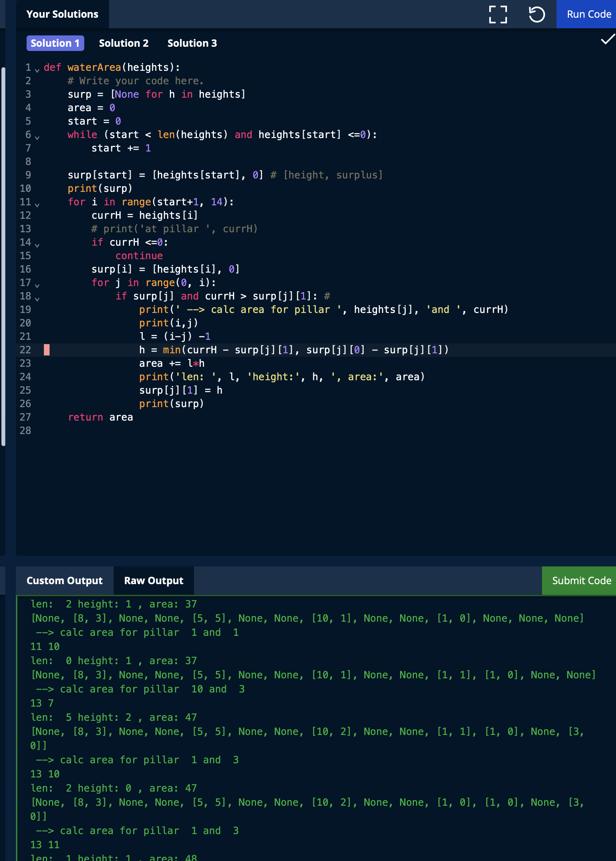Click the Your Solutions panel header

[x=62, y=15]
